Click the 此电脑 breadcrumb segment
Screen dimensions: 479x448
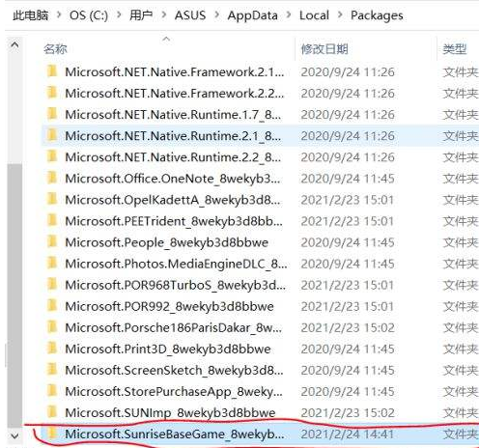pyautogui.click(x=31, y=15)
